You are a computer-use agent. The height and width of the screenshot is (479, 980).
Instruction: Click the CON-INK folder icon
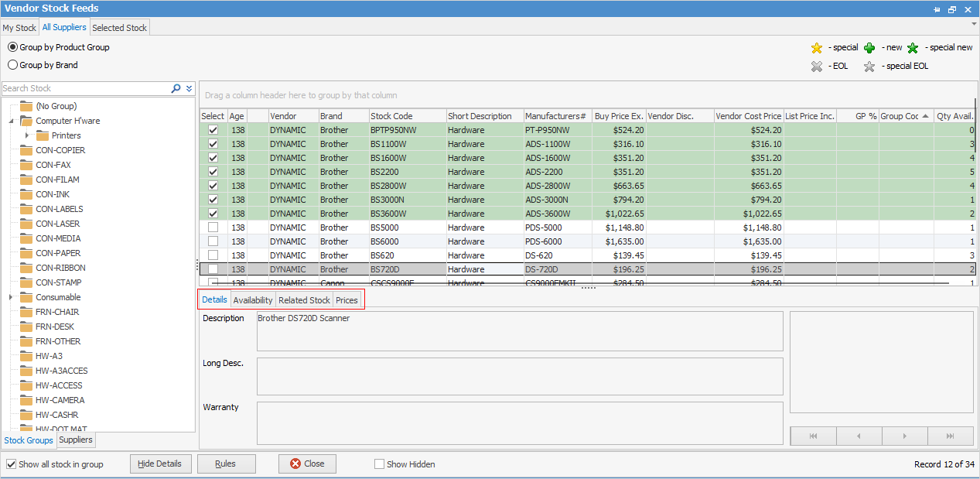point(26,194)
